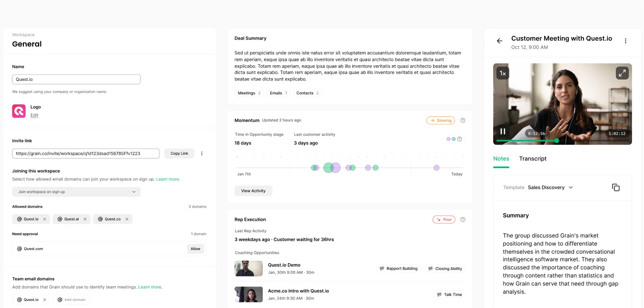The width and height of the screenshot is (644, 308).
Task: Click the purple legend dot in Momentum
Action: point(448,139)
